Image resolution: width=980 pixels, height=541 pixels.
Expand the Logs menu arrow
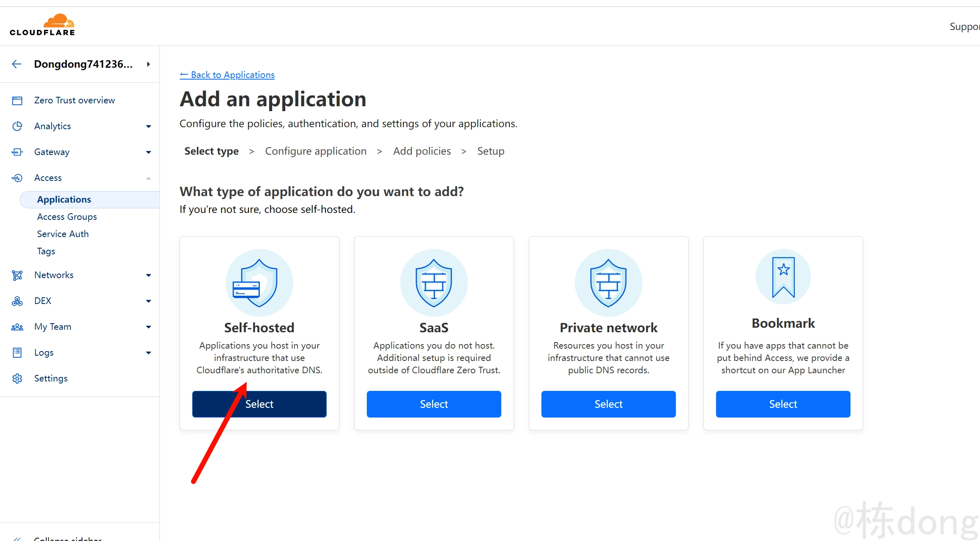[149, 353]
